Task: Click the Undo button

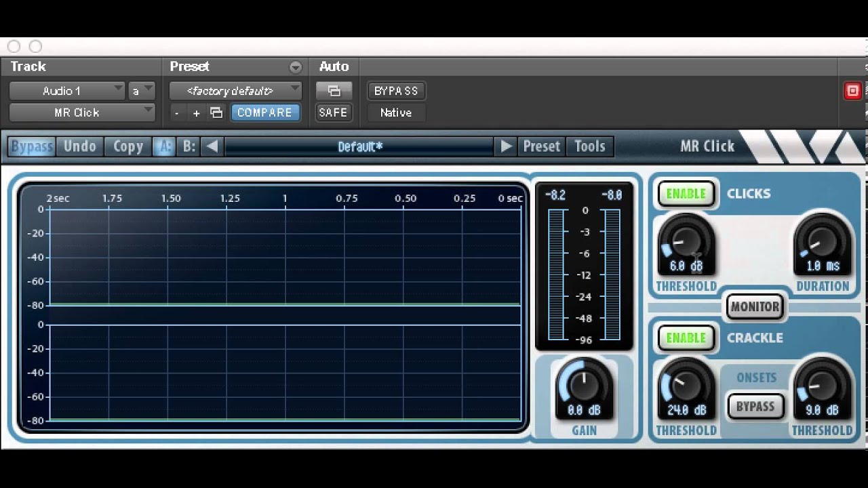Action: pyautogui.click(x=80, y=146)
